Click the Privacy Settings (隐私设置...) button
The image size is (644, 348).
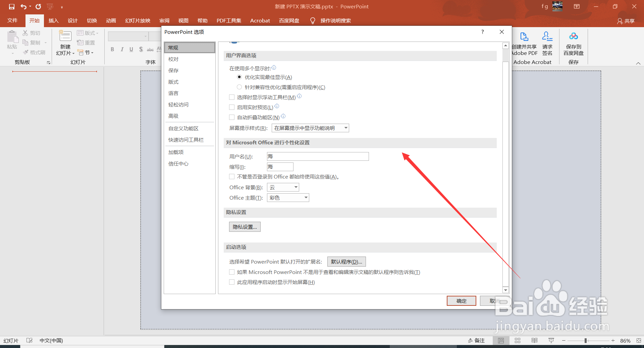tap(245, 227)
